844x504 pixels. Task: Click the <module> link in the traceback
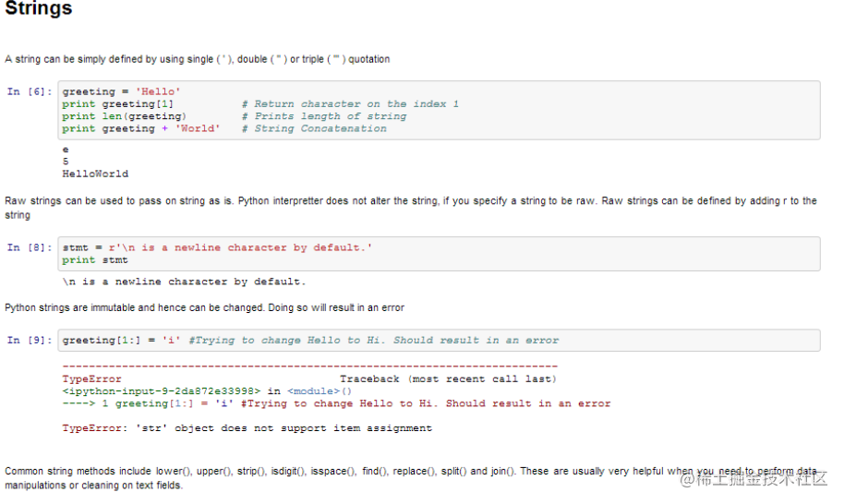pyautogui.click(x=313, y=391)
